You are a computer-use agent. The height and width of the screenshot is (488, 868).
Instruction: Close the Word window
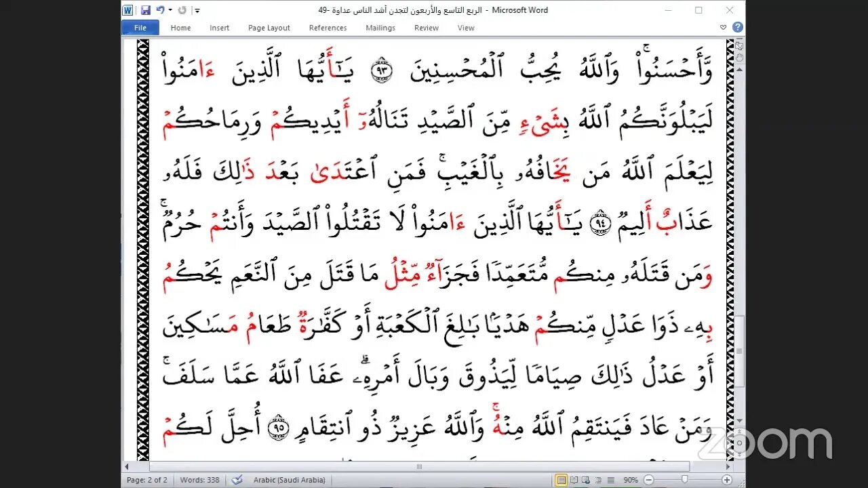point(730,10)
